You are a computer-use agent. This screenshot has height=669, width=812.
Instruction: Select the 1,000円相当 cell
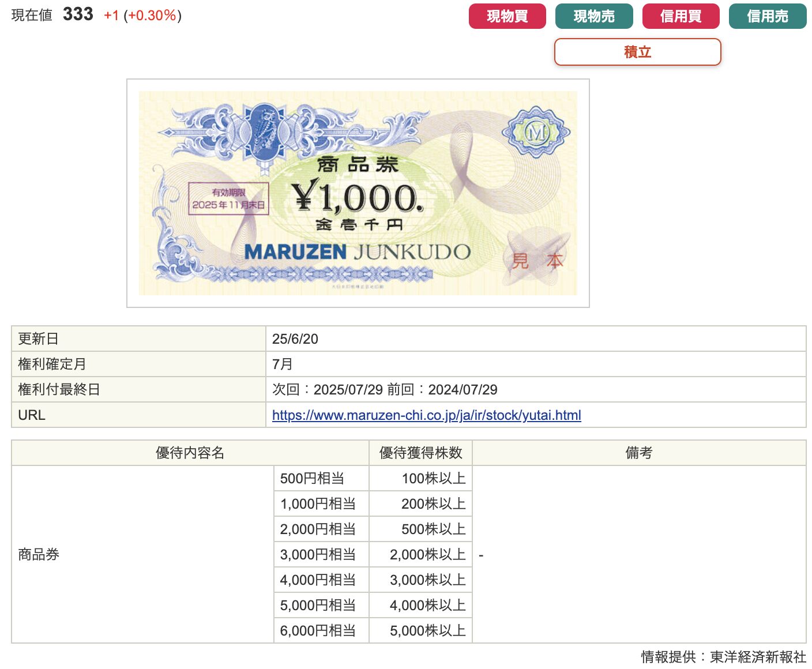pyautogui.click(x=321, y=504)
